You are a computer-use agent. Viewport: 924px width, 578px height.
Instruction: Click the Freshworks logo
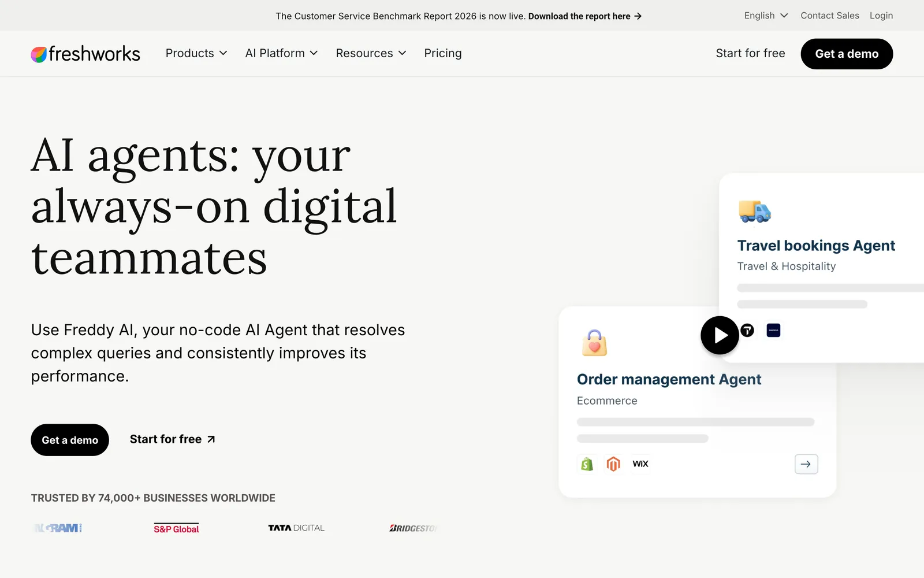point(85,54)
